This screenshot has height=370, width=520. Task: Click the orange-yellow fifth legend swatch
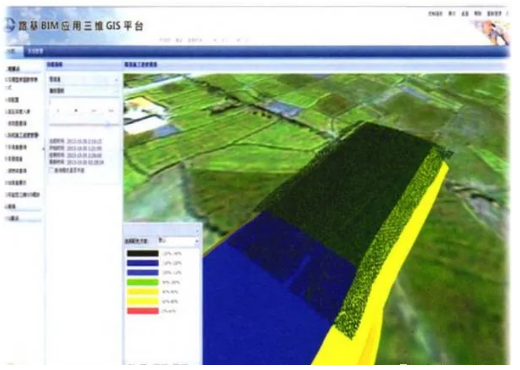coord(143,292)
